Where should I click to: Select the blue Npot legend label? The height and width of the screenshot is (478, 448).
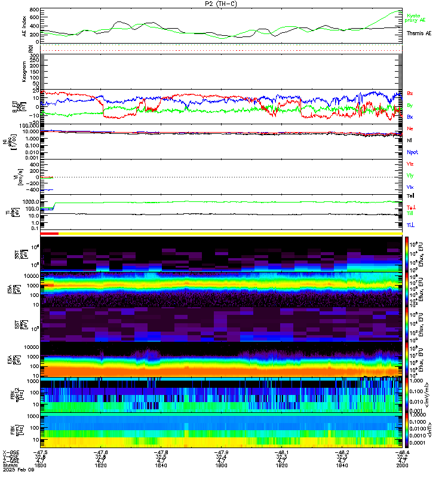pyautogui.click(x=412, y=152)
